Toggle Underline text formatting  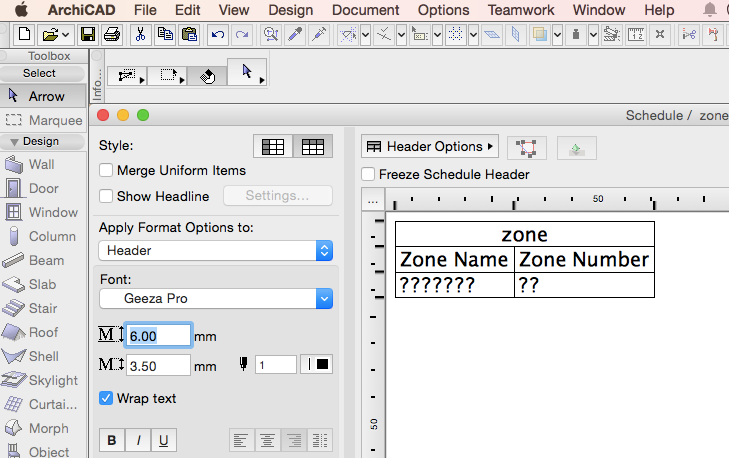(x=164, y=440)
